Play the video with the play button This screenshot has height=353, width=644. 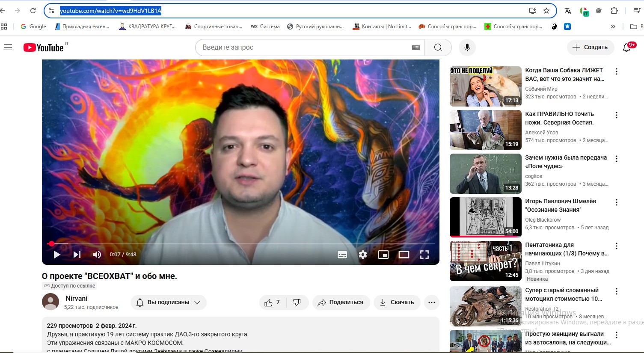click(57, 255)
